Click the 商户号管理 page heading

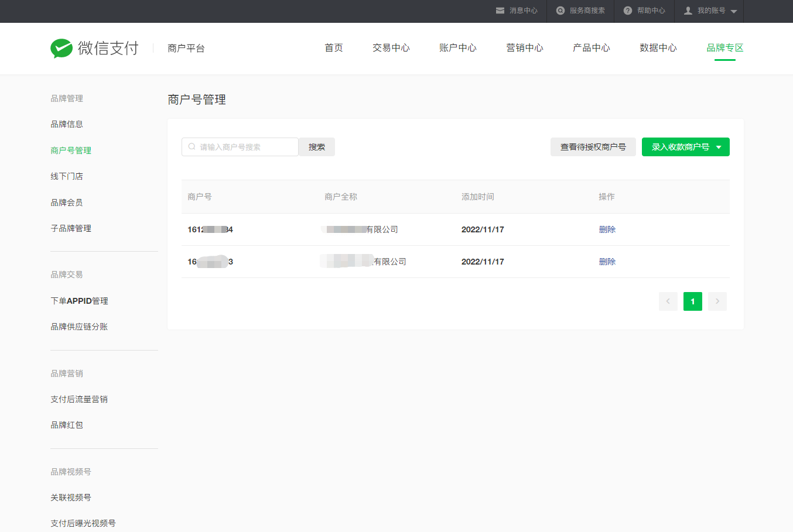pos(197,99)
